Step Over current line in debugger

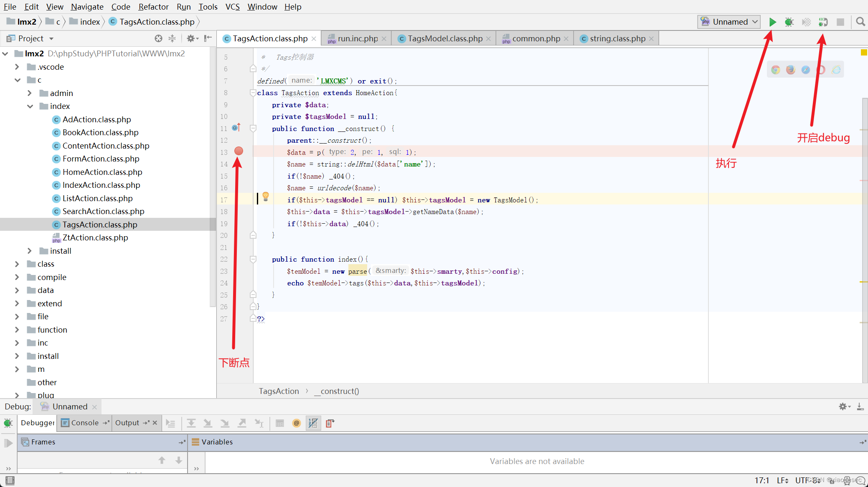click(191, 423)
